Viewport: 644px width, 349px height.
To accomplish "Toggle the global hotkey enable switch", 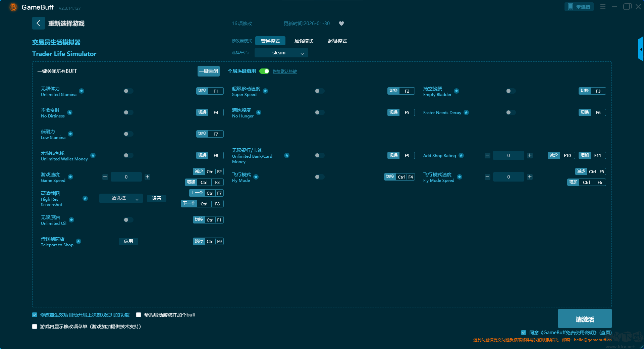I will (x=264, y=71).
